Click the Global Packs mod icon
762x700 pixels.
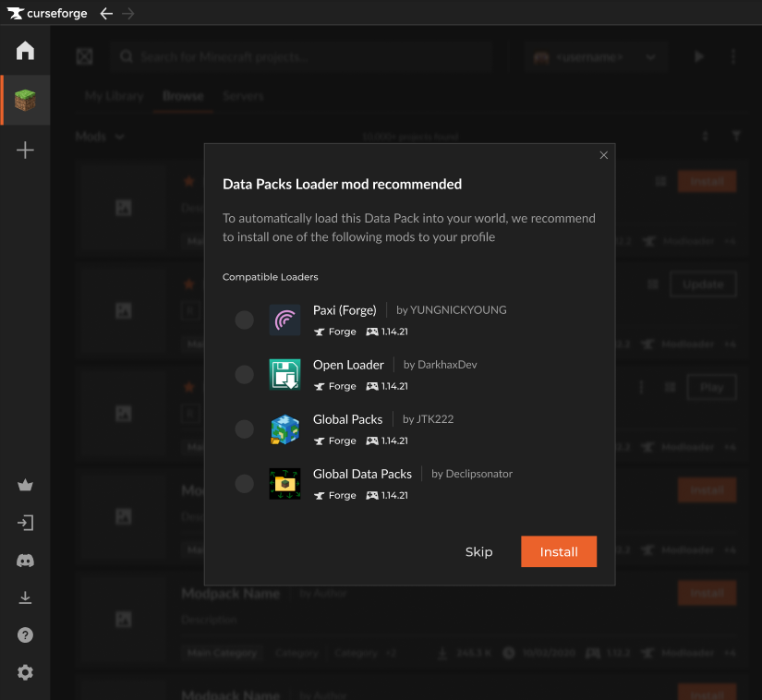284,428
